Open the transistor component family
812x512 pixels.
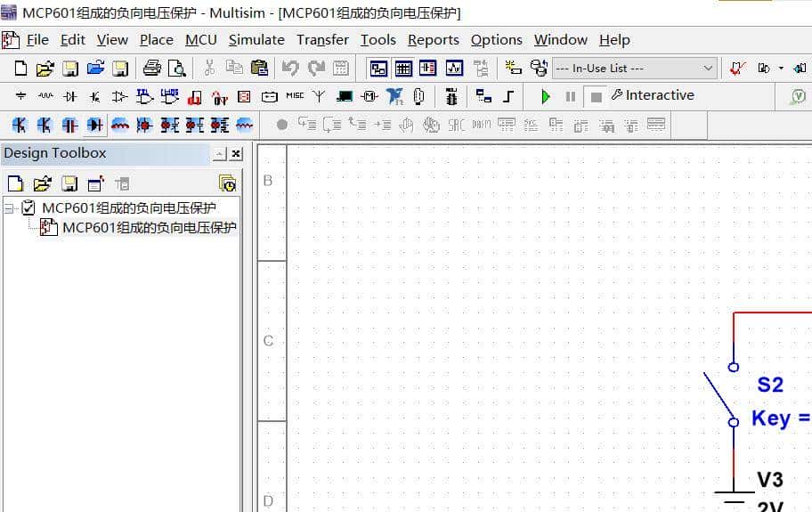point(95,96)
